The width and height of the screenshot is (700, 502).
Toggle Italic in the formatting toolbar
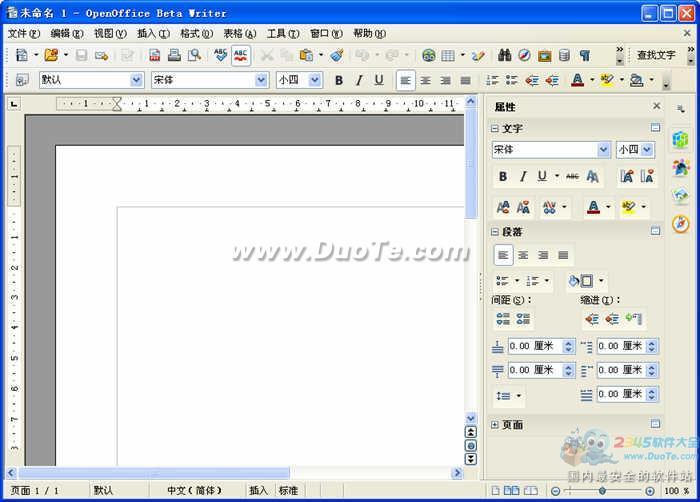pos(359,80)
